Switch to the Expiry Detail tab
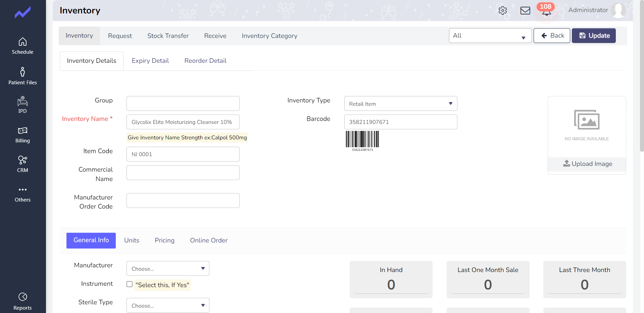Screen dimensions: 644x313 150,61
